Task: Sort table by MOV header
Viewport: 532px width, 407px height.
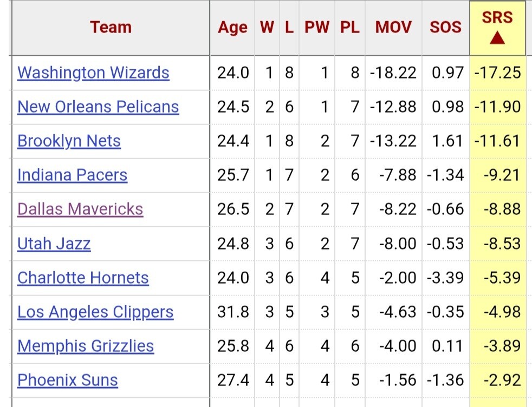Action: [393, 27]
